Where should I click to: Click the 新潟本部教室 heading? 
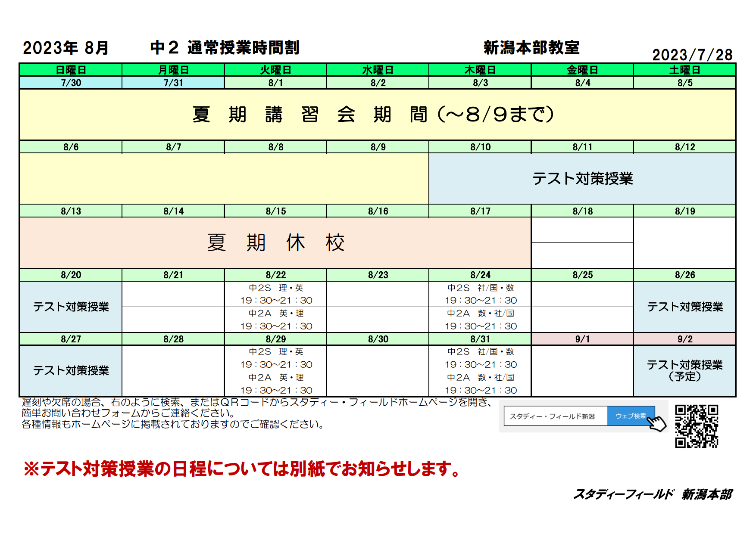pyautogui.click(x=531, y=47)
